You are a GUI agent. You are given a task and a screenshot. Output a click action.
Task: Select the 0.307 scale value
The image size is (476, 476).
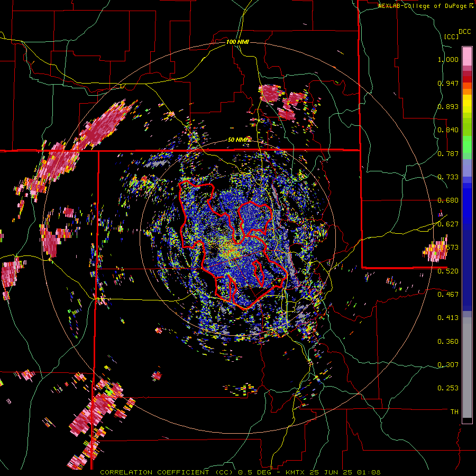[x=448, y=364]
